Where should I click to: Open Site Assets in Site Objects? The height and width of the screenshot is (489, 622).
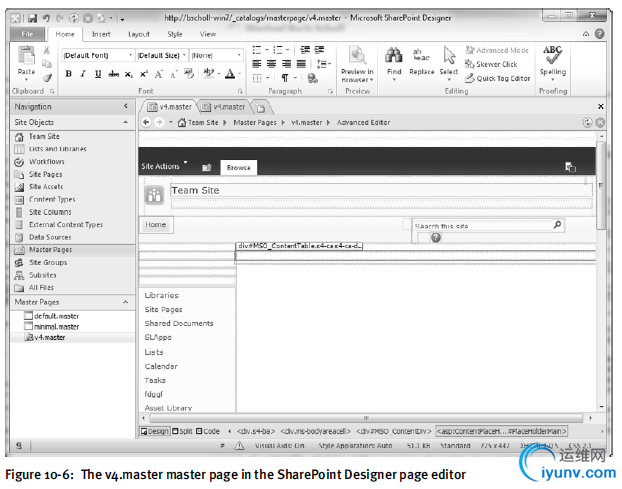pos(46,187)
